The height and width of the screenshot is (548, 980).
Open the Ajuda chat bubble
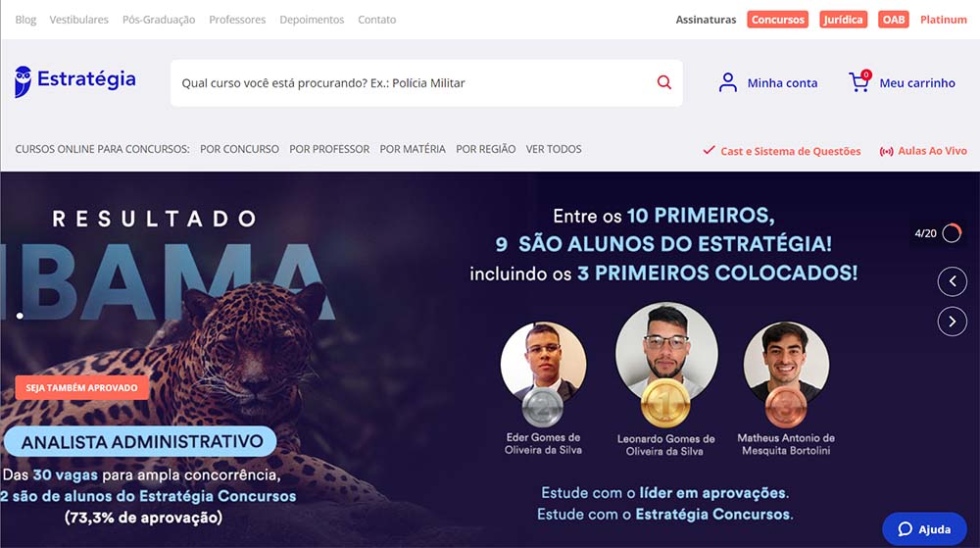924,529
